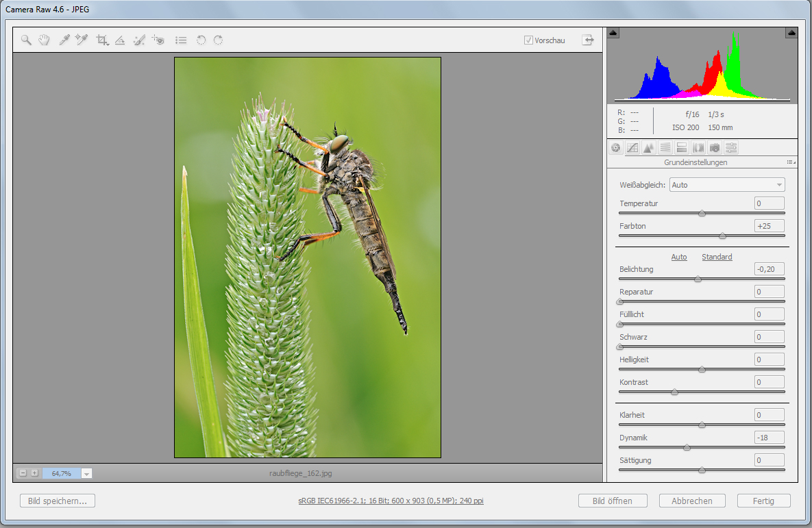This screenshot has width=812, height=528.
Task: Select the White Balance eyedropper tool
Action: pos(64,40)
